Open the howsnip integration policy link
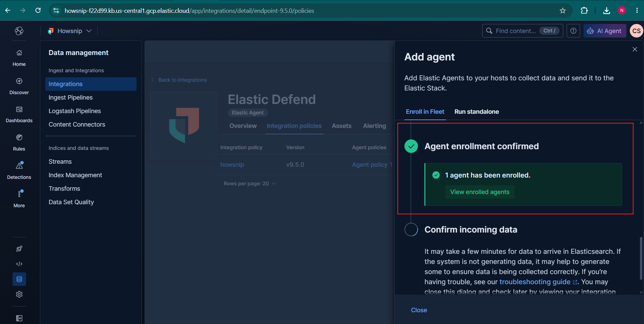Screen dimensions: 644x324 coord(232,165)
